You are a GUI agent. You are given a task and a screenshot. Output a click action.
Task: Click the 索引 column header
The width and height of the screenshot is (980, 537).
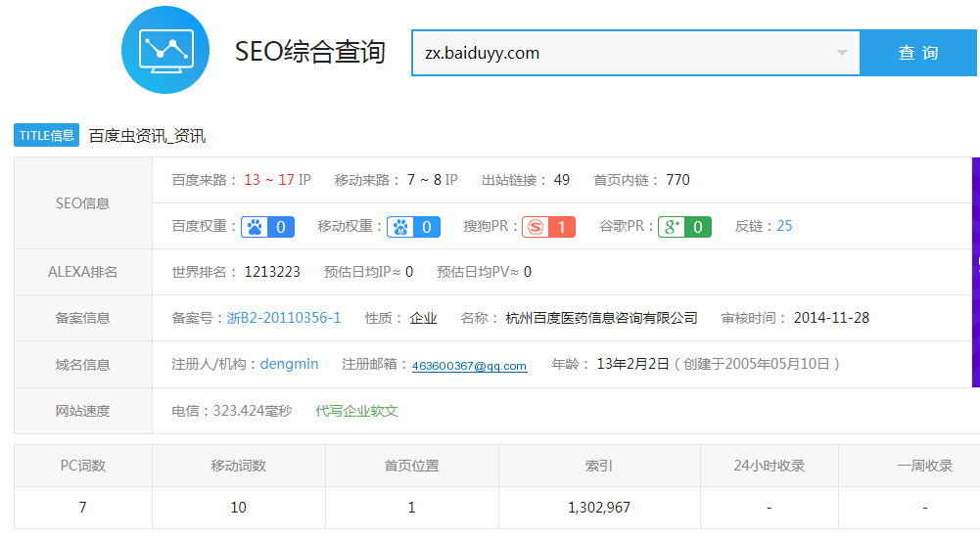(599, 466)
